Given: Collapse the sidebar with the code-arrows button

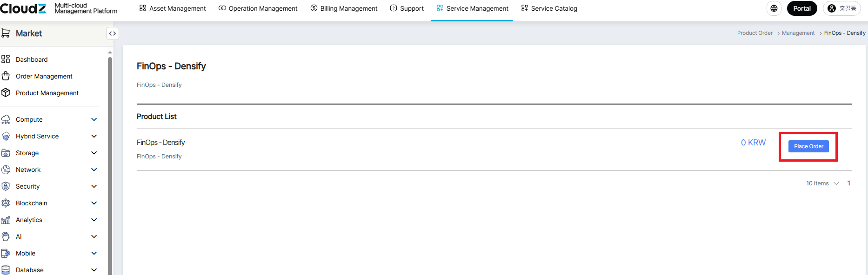Looking at the screenshot, I should coord(113,33).
